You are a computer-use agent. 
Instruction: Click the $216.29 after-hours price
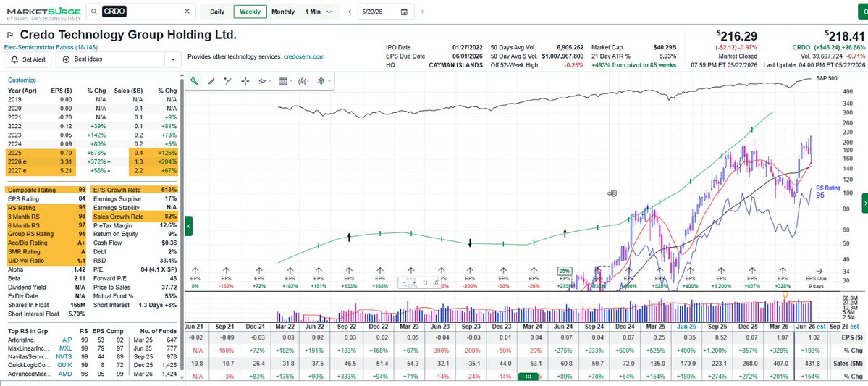(x=737, y=36)
